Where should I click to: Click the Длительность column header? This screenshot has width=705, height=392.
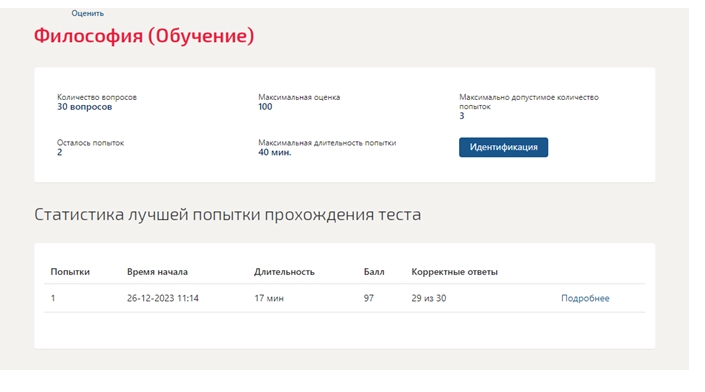(x=284, y=272)
